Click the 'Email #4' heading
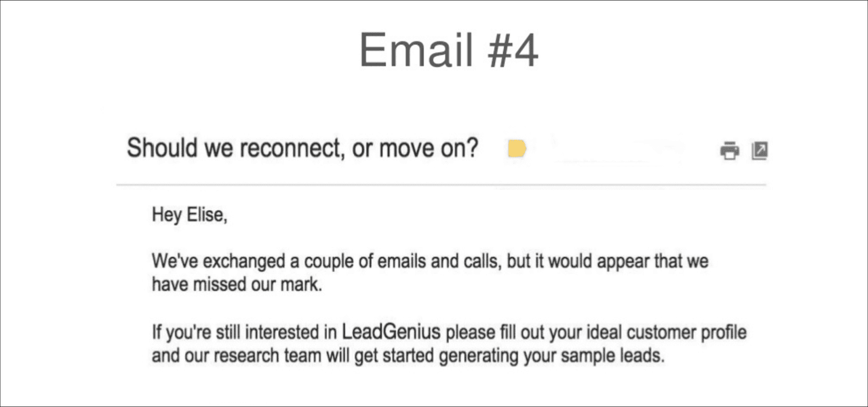This screenshot has height=407, width=868. [x=448, y=50]
